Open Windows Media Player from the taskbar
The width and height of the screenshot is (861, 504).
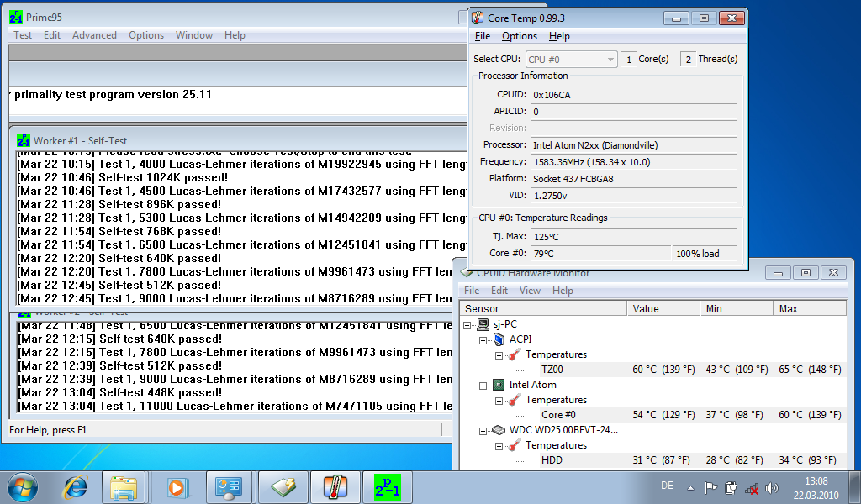pyautogui.click(x=177, y=487)
